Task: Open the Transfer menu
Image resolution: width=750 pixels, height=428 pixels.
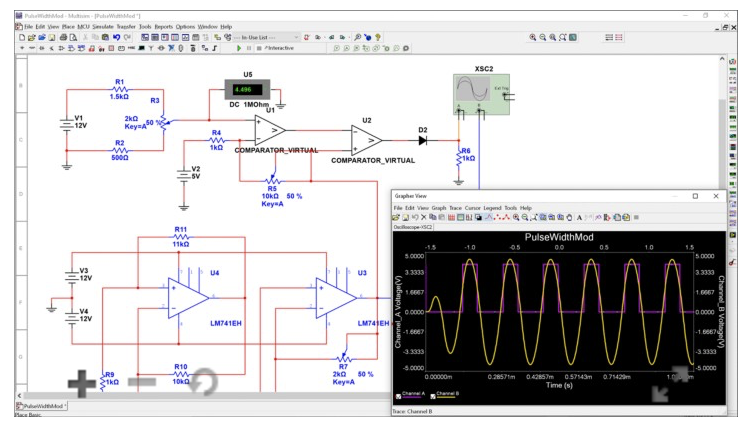Action: 126,27
